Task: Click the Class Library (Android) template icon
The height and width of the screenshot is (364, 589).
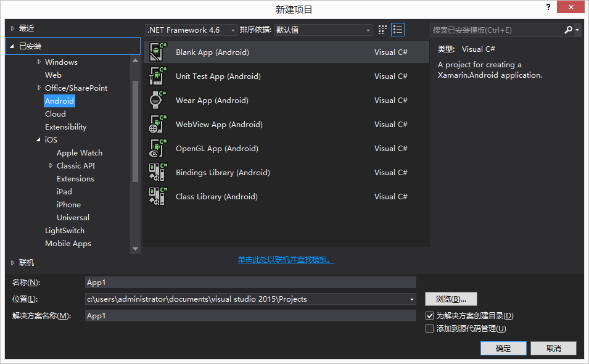Action: (158, 196)
